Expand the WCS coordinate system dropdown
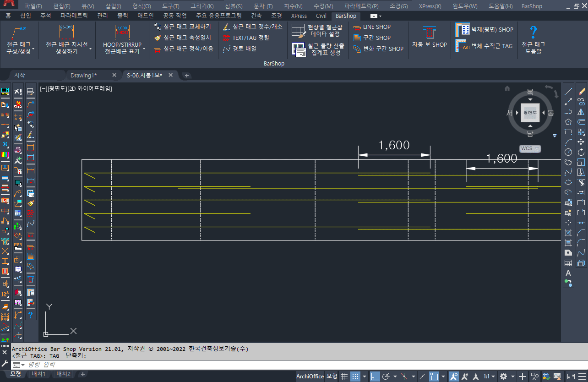The height and width of the screenshot is (382, 588). click(530, 148)
